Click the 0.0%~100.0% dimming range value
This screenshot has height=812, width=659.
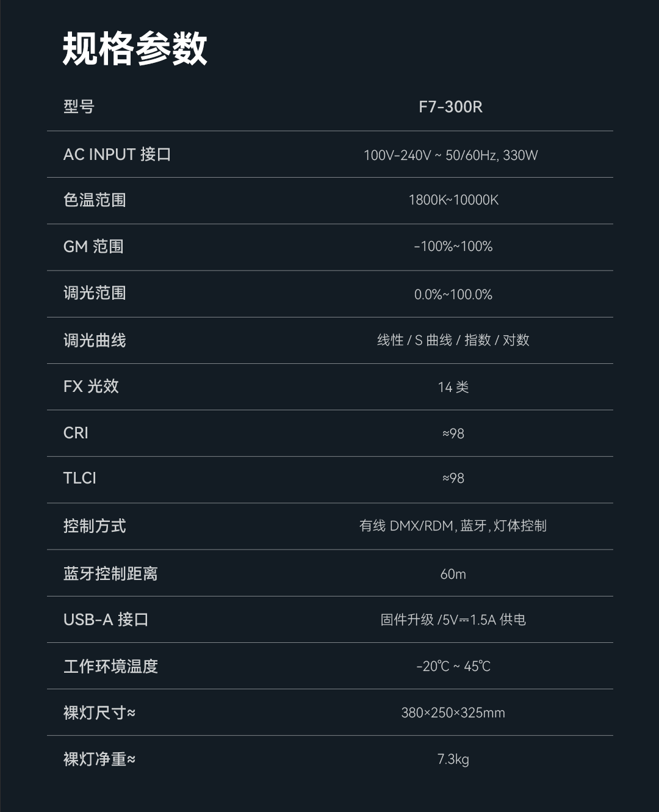[453, 294]
